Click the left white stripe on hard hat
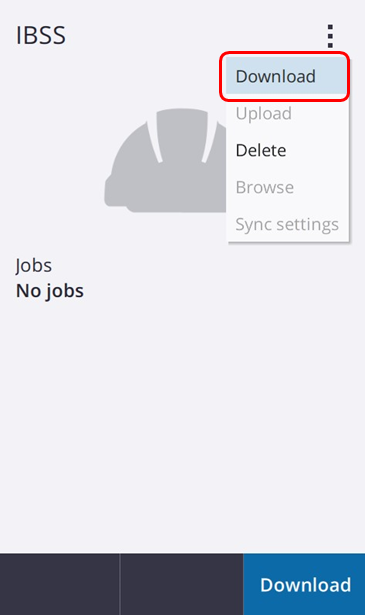 click(154, 140)
